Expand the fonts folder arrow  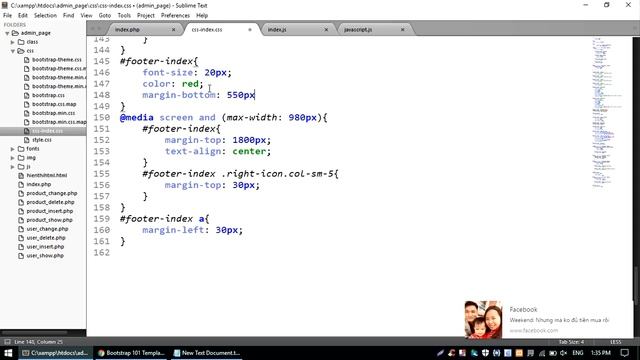pos(13,149)
